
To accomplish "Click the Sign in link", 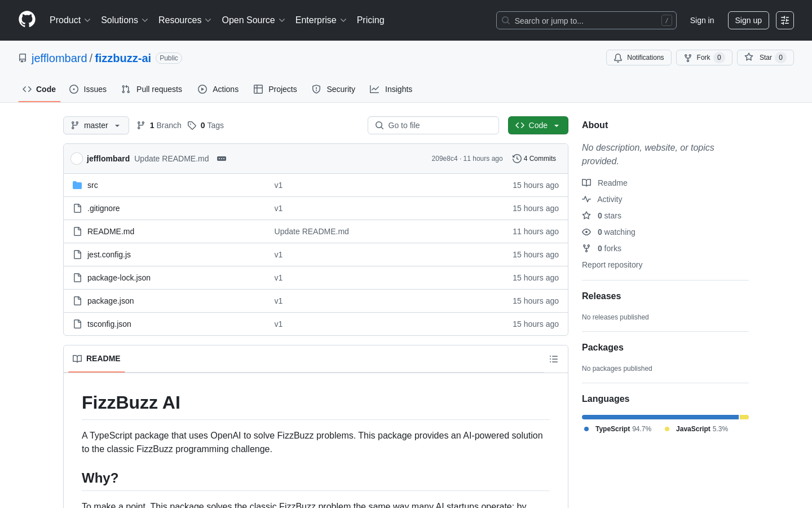I will point(702,20).
